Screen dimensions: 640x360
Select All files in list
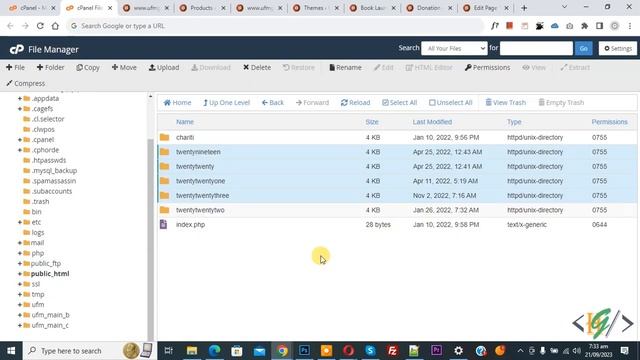tap(400, 102)
